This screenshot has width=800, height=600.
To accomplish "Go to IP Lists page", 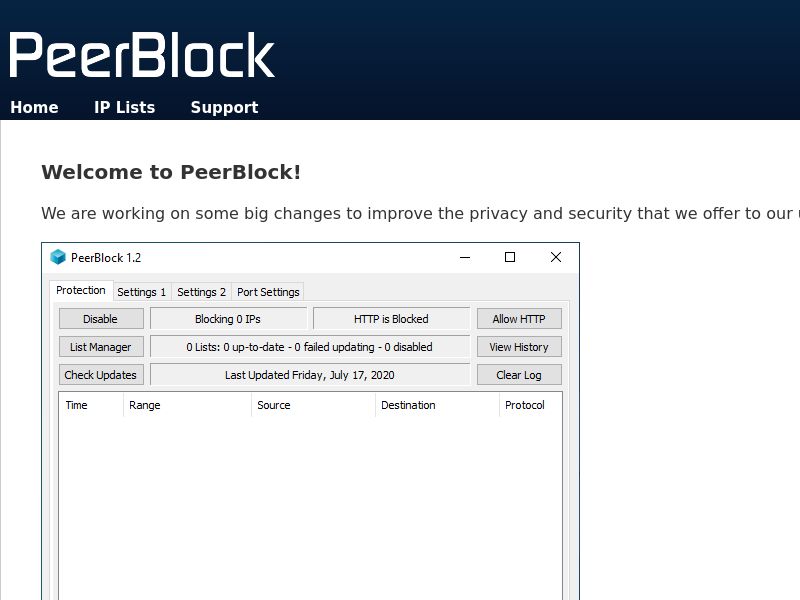I will coord(124,107).
